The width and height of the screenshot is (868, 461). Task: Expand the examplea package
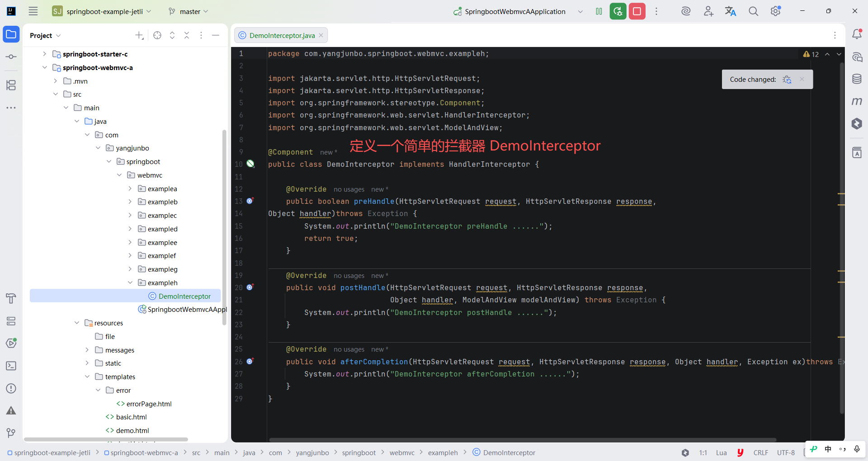tap(130, 188)
